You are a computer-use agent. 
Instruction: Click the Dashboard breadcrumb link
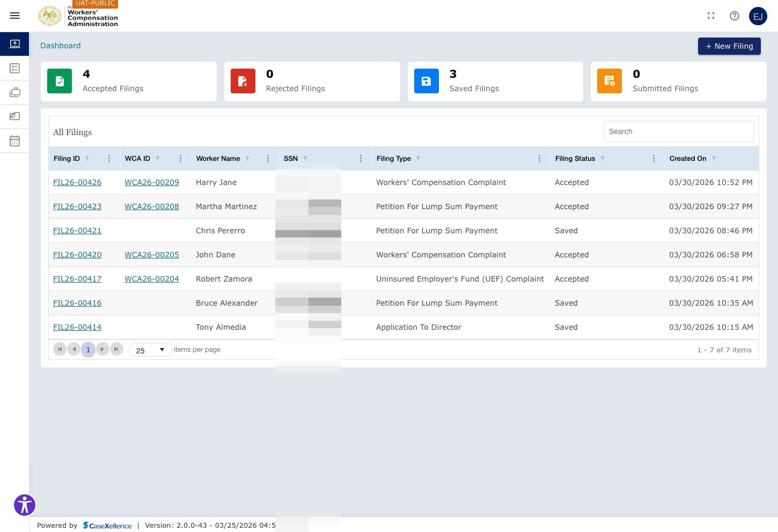(x=61, y=46)
